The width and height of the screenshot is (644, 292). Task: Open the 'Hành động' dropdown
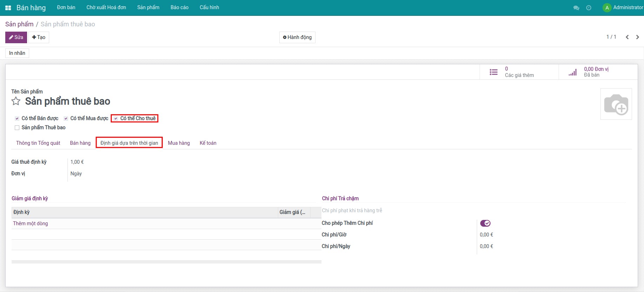297,37
